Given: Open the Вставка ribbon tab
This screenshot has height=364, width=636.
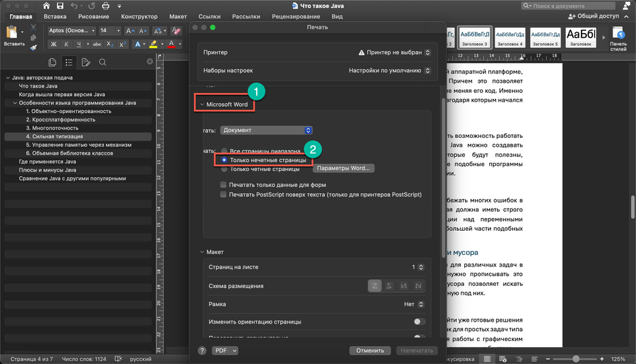Looking at the screenshot, I should 55,17.
